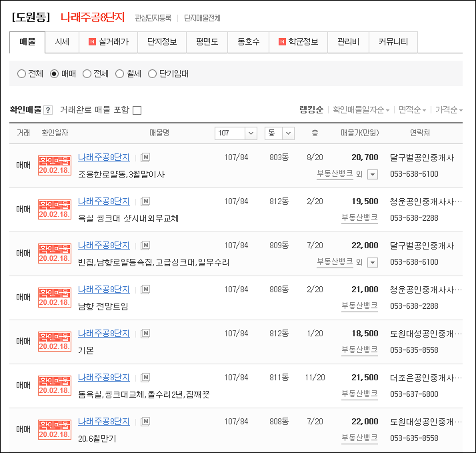Select the 매매 radio button
This screenshot has height=453, width=476.
pyautogui.click(x=55, y=74)
